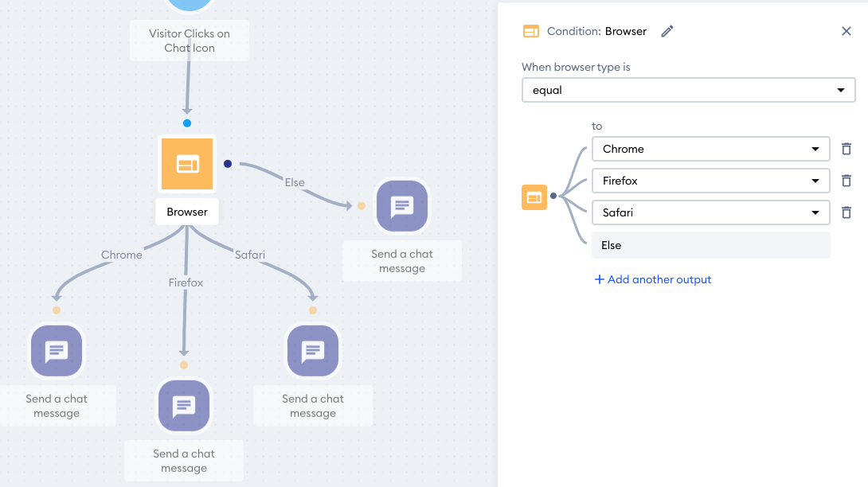Open the Chrome browser dropdown
Viewport: 868px width, 487px height.
[711, 149]
